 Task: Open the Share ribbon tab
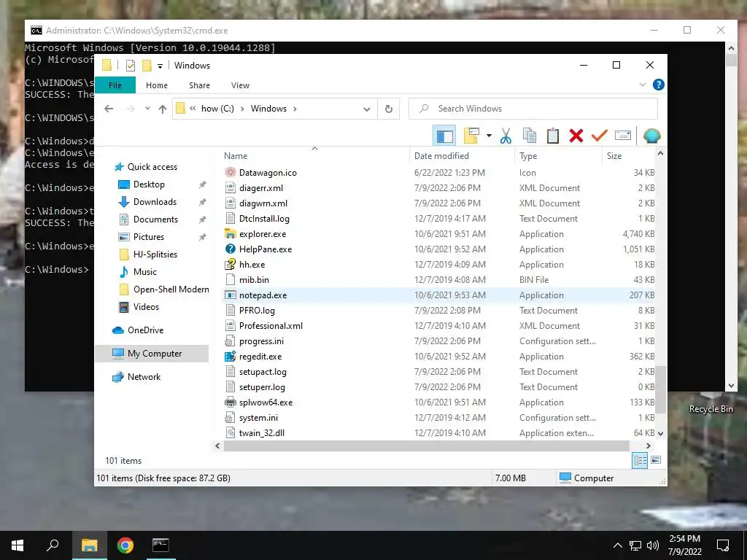click(199, 85)
